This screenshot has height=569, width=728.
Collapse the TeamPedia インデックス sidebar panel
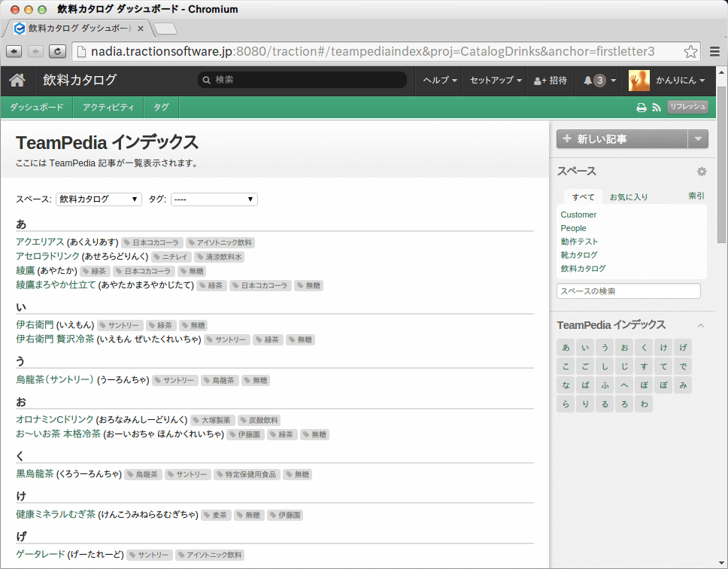[701, 326]
